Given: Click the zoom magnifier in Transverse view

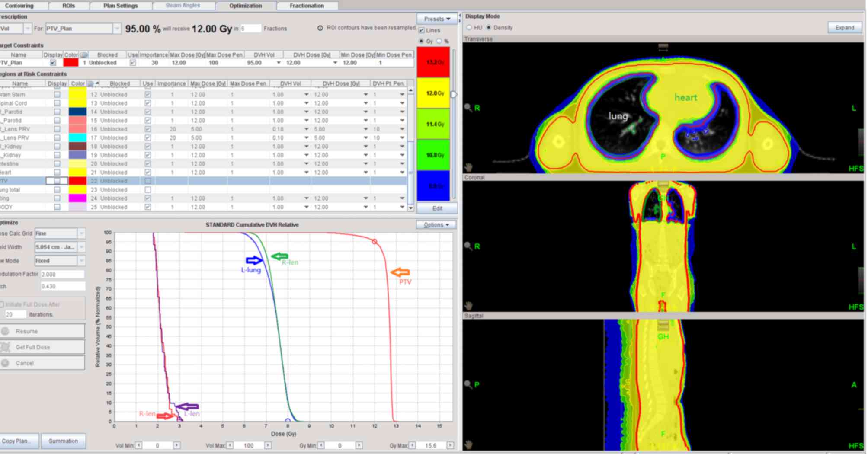Looking at the screenshot, I should pyautogui.click(x=468, y=107).
